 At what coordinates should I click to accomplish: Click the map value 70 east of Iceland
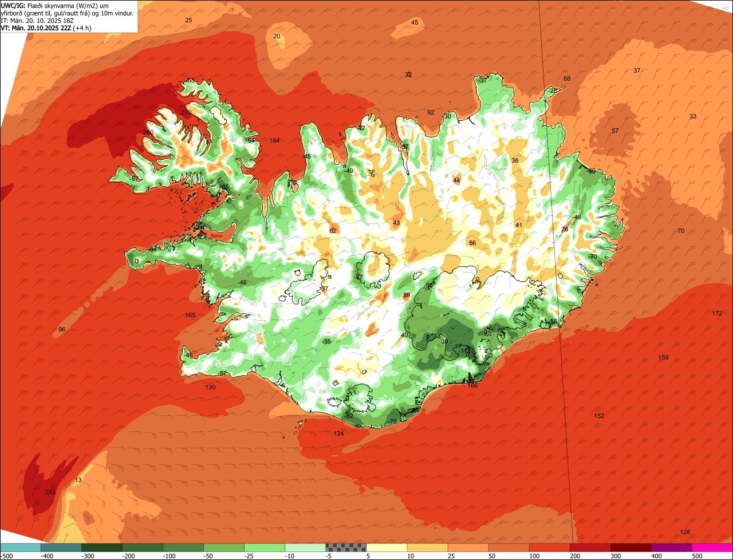(681, 231)
